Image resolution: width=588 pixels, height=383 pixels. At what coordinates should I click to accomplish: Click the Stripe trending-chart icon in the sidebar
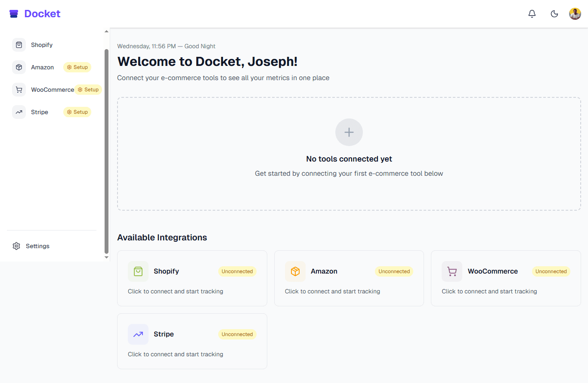click(19, 112)
